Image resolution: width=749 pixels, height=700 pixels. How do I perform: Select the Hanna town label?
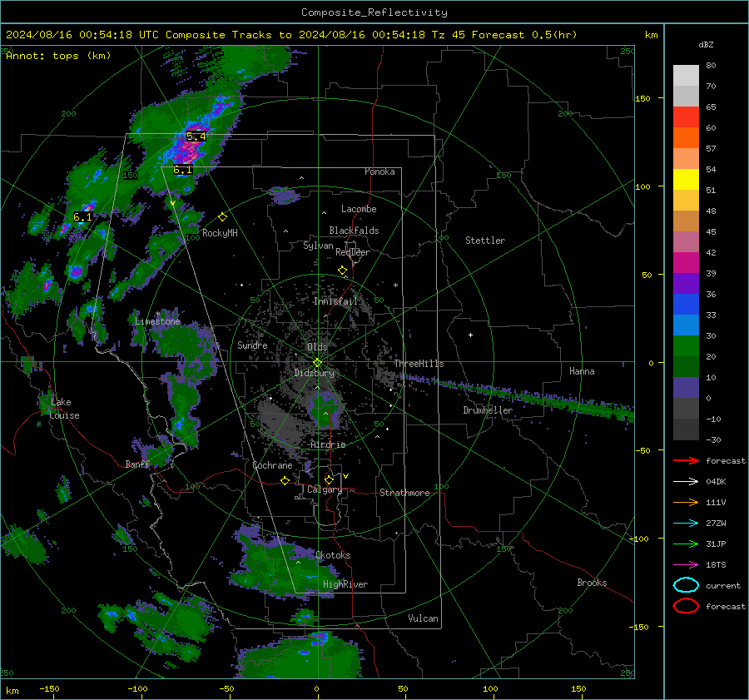pos(582,371)
